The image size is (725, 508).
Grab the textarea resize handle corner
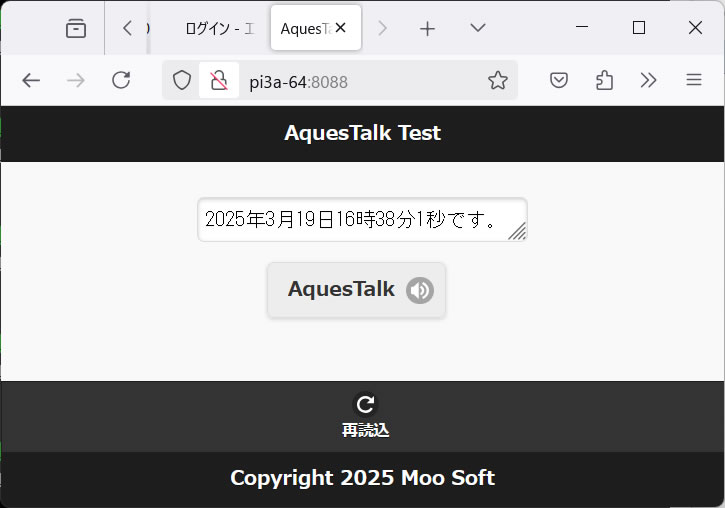pyautogui.click(x=518, y=232)
